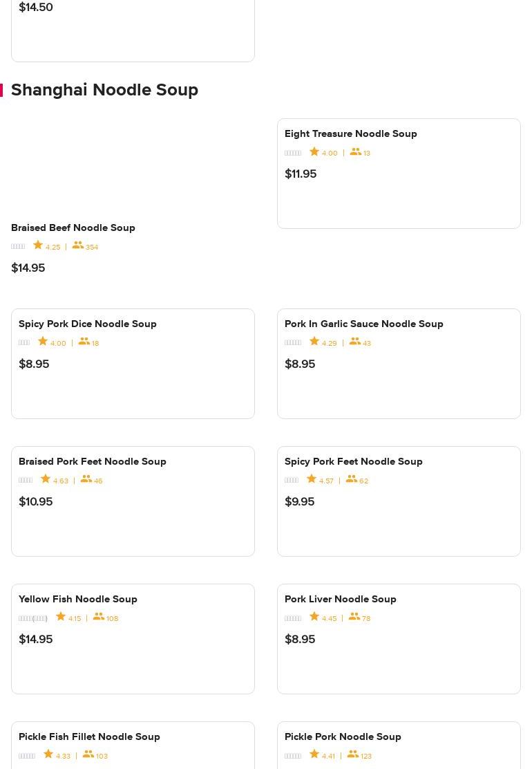Click the $8.95 price of Pork Liver Noodle Soup

tap(300, 639)
